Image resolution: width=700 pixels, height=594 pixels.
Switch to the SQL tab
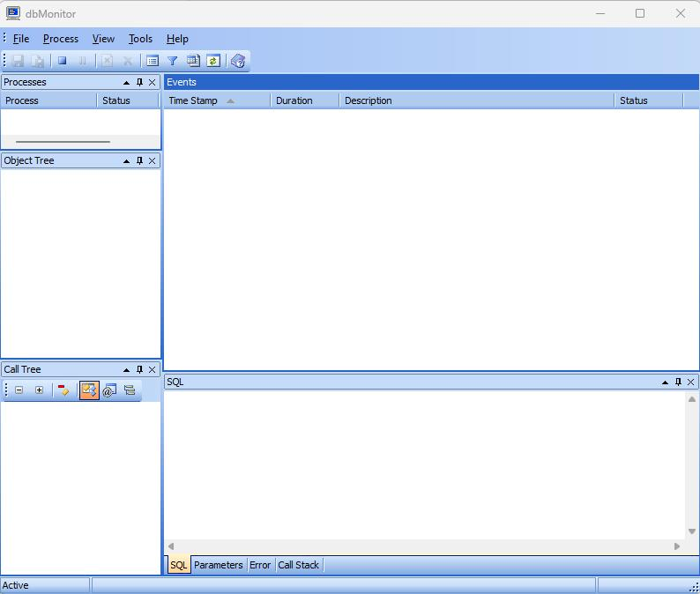[x=179, y=565]
